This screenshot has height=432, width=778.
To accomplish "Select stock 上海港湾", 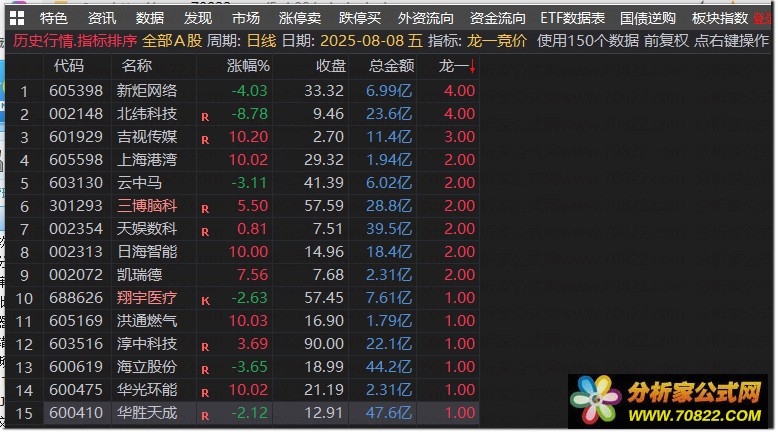I will tap(147, 160).
